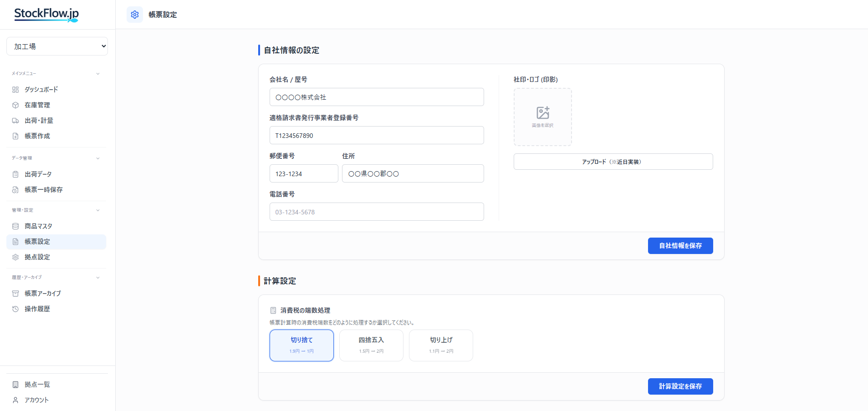
Task: Collapse the データ管理 section
Action: coord(98,158)
